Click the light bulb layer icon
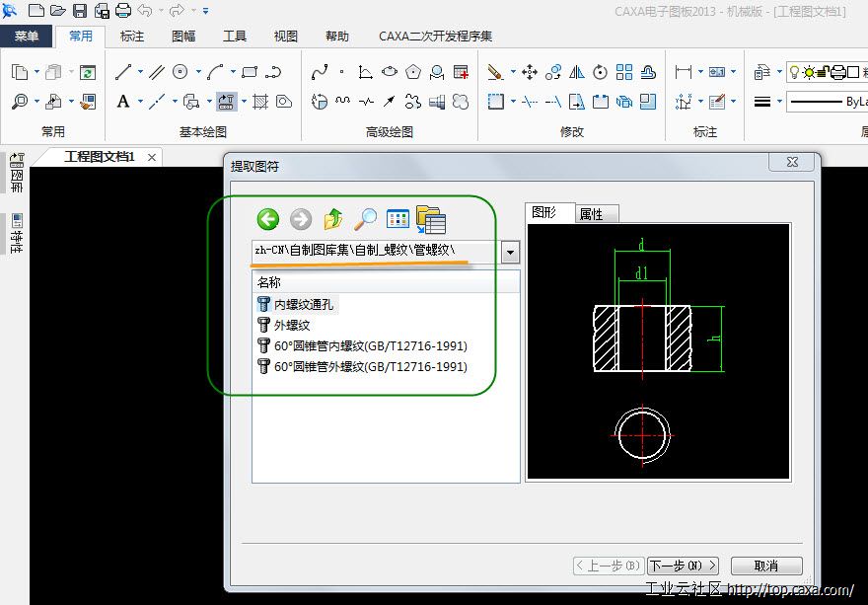Viewport: 868px width, 605px height. [x=794, y=72]
